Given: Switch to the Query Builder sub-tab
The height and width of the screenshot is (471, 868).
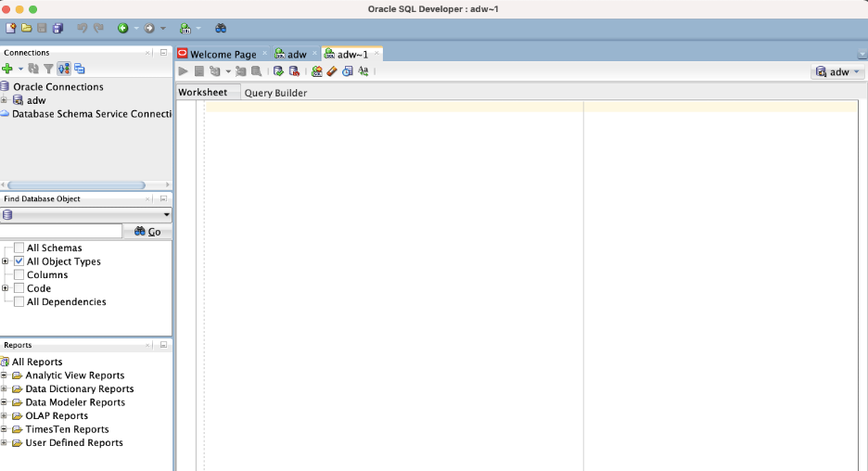Looking at the screenshot, I should coord(275,93).
